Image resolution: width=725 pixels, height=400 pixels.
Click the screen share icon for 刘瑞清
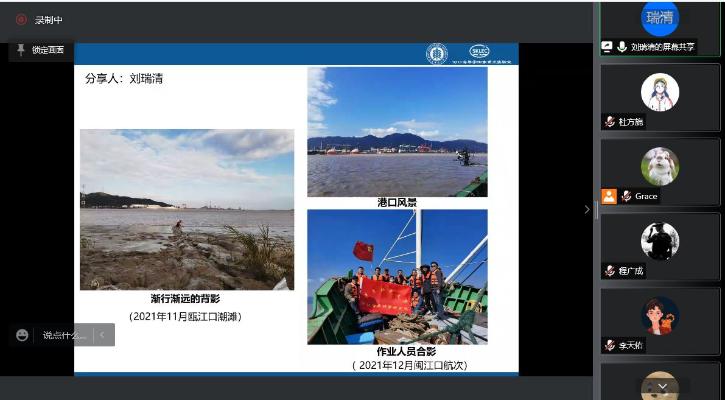(x=607, y=46)
